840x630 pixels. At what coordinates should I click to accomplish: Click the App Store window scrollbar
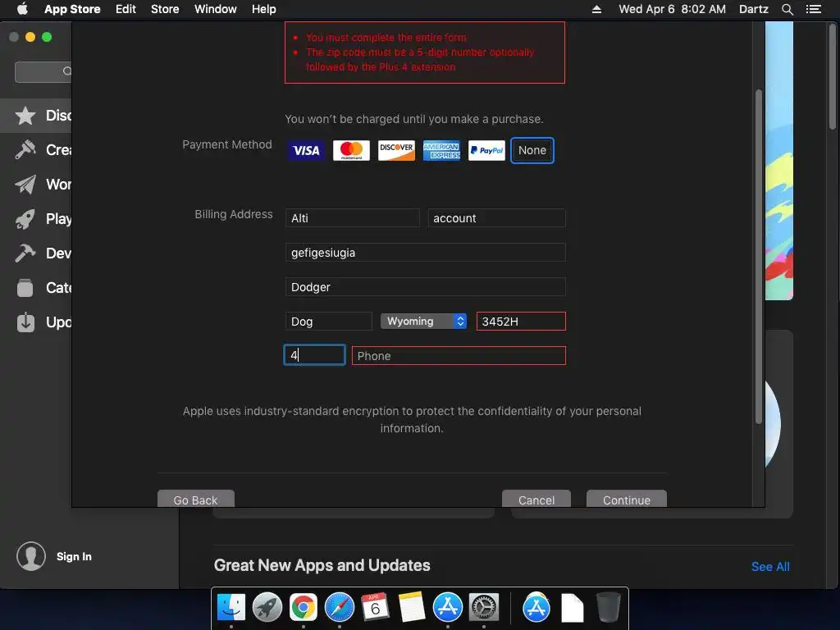point(832,75)
